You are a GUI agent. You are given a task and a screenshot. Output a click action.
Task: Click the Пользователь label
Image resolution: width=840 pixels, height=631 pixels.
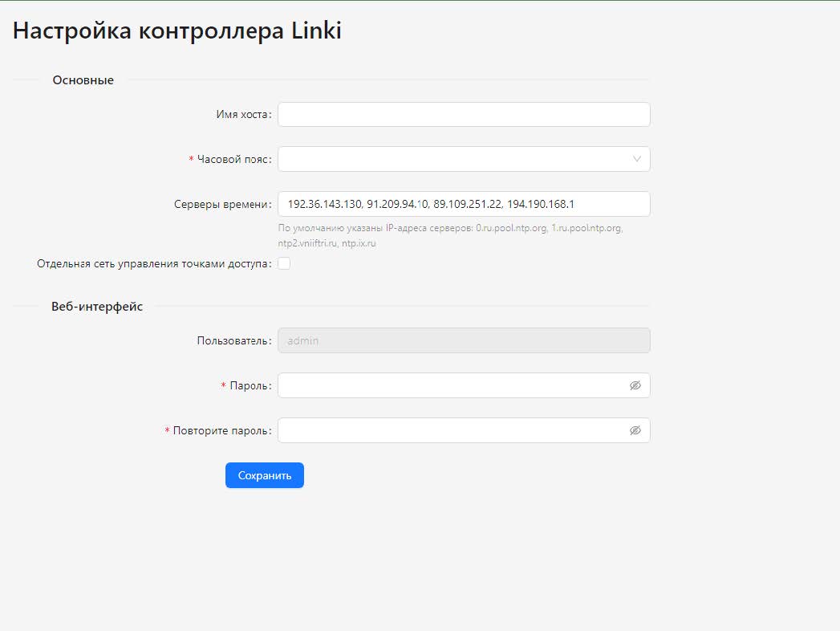[x=234, y=340]
